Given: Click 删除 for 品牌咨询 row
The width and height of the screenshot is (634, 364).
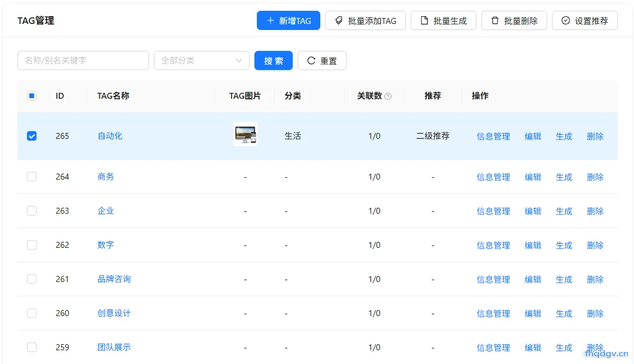Looking at the screenshot, I should pos(595,280).
